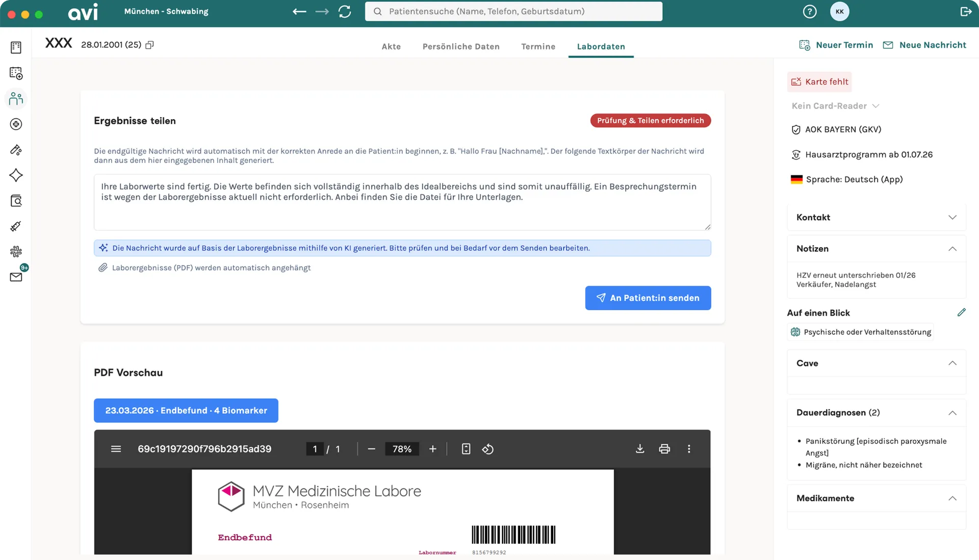
Task: Copy patient data with the copy icon
Action: (x=149, y=45)
